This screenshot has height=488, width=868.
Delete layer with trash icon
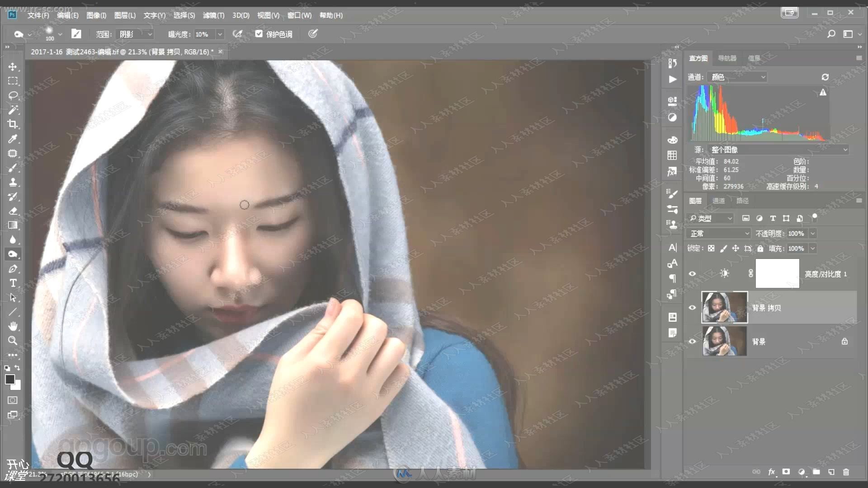(x=846, y=472)
